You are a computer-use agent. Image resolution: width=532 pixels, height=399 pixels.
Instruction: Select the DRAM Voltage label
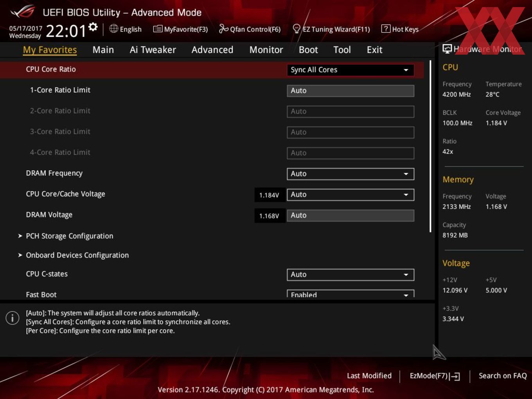click(x=49, y=215)
